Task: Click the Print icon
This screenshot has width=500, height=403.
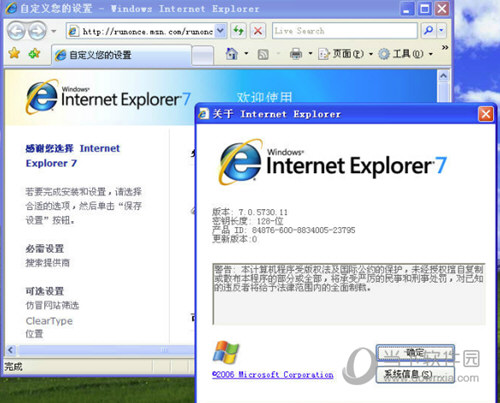Action: 296,54
